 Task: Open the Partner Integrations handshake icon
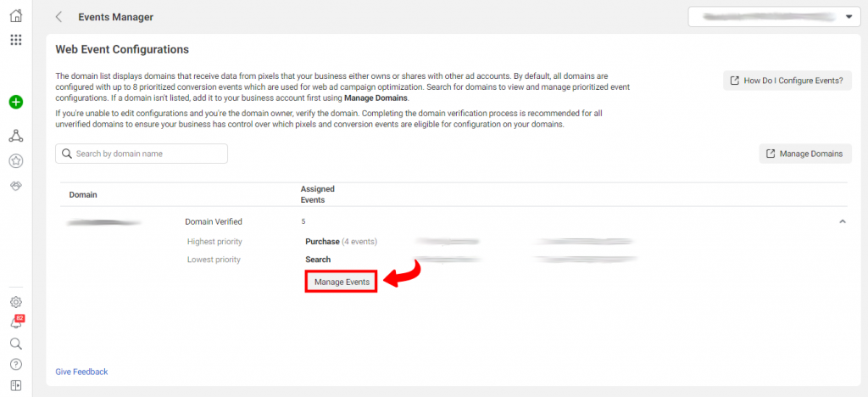(x=15, y=186)
